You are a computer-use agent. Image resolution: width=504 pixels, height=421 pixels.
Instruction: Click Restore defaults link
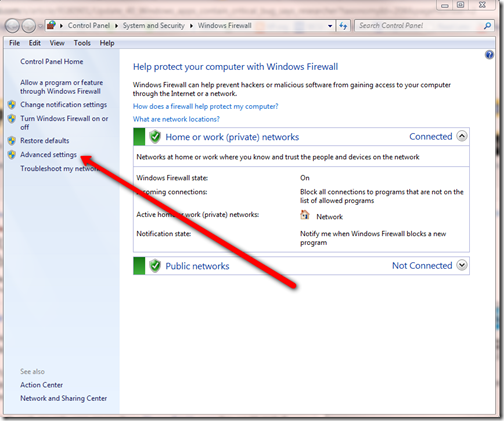(45, 141)
